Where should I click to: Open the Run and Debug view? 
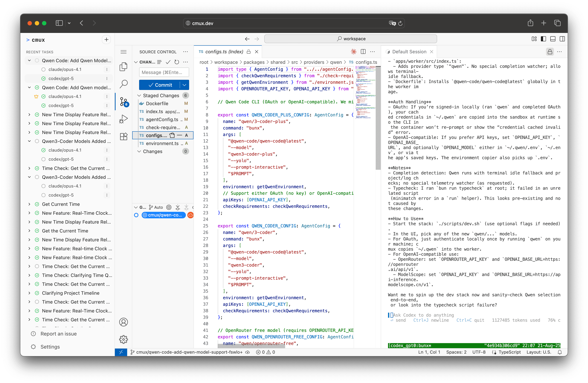[x=123, y=119]
